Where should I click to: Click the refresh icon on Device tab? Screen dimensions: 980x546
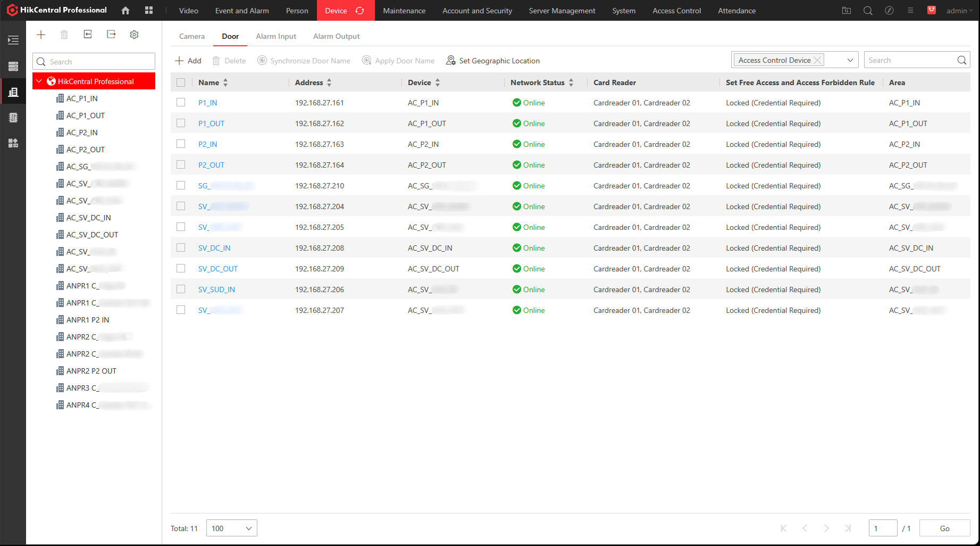(x=360, y=11)
